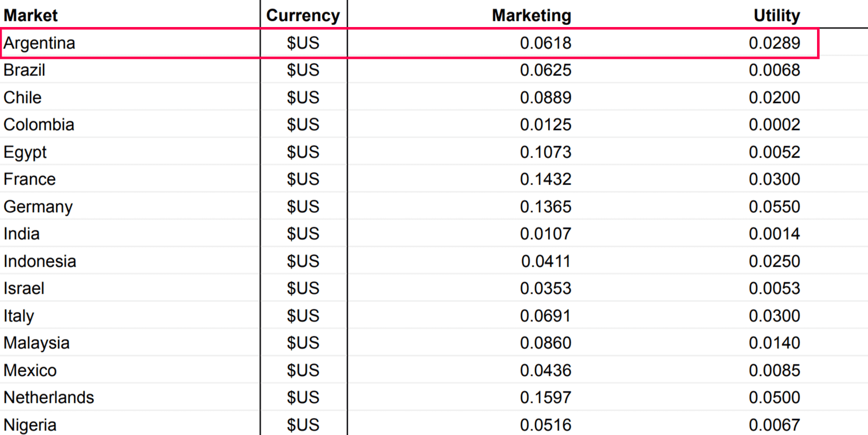This screenshot has height=435, width=868.
Task: Select the Malaysia market cell
Action: [x=36, y=343]
